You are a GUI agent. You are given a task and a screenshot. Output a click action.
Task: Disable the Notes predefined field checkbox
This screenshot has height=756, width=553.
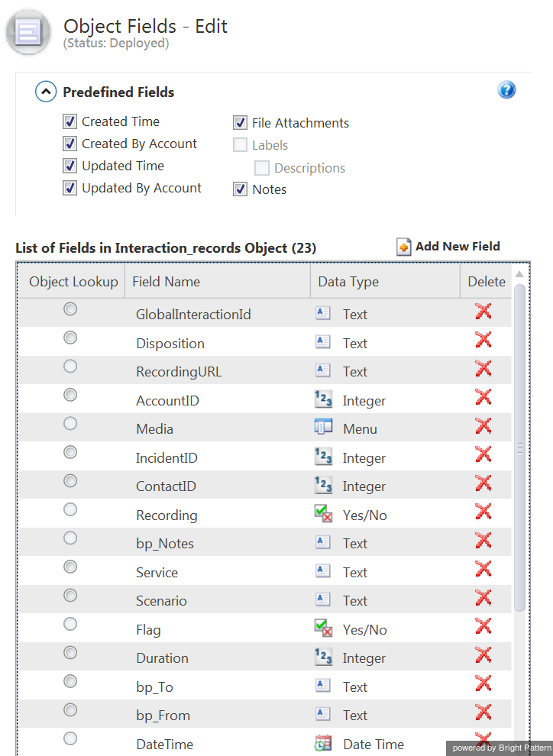click(241, 189)
